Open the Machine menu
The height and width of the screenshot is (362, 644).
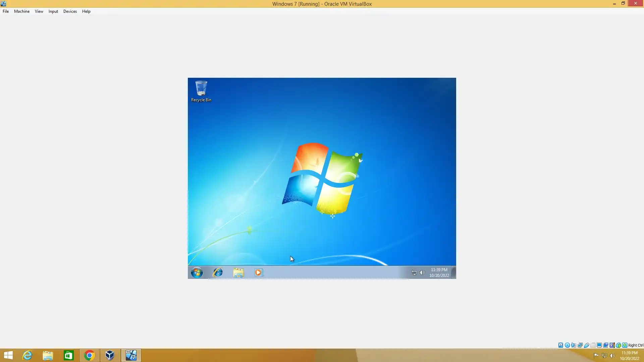22,11
